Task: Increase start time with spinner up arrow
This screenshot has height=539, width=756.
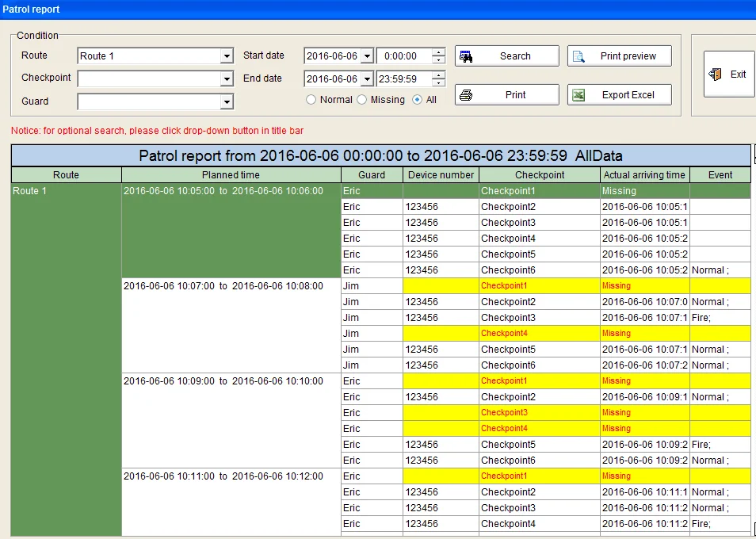Action: (x=438, y=53)
